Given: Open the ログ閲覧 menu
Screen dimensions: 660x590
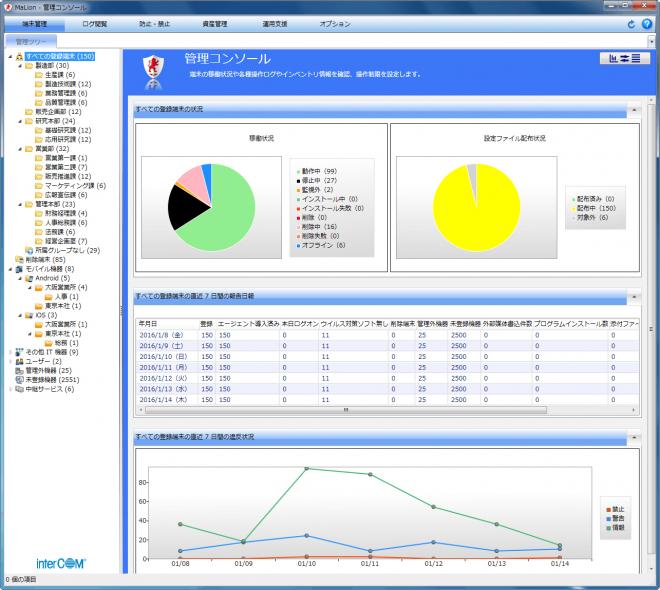Looking at the screenshot, I should click(97, 22).
